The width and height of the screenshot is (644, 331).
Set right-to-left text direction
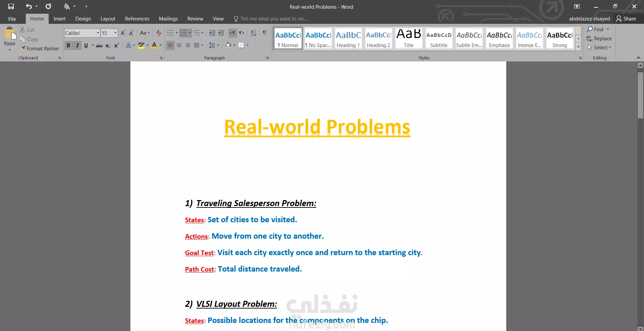coord(241,33)
